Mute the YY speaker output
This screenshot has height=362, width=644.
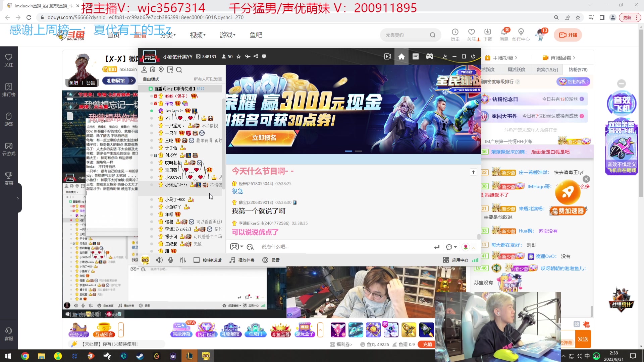click(x=159, y=260)
